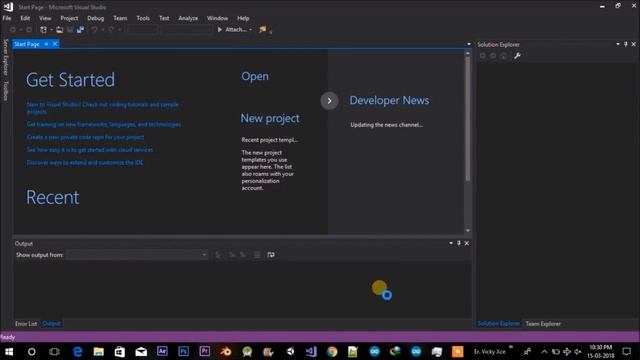Open the Project menu
The width and height of the screenshot is (640, 360).
click(69, 18)
